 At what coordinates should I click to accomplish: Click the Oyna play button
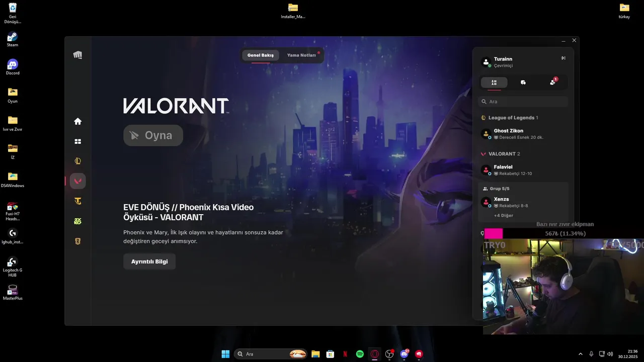pyautogui.click(x=153, y=135)
